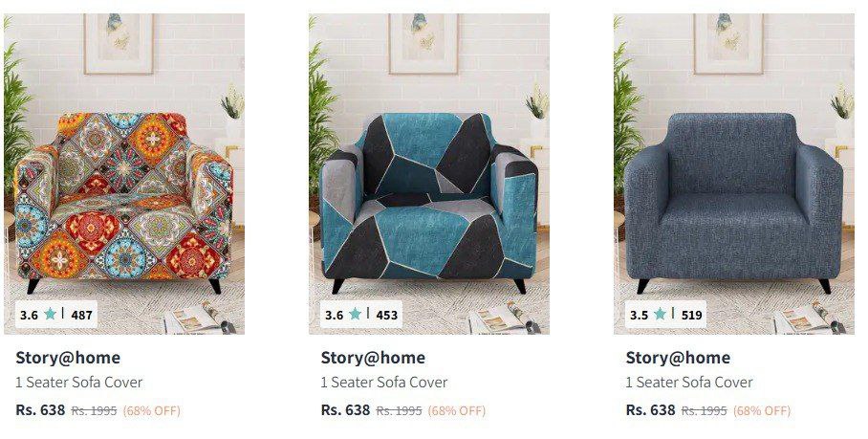This screenshot has width=868, height=439.
Task: Open '1 Seater Sofa Cover' title of grey-blue product
Action: point(689,382)
